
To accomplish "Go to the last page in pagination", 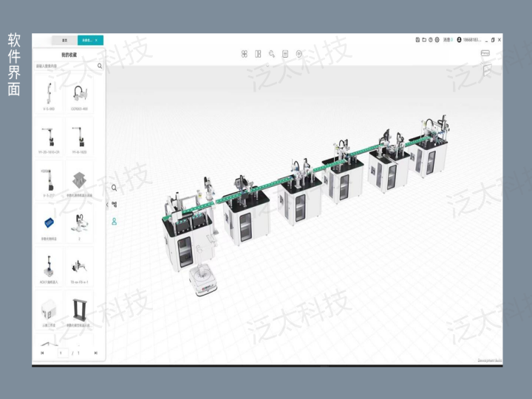I will tap(96, 353).
